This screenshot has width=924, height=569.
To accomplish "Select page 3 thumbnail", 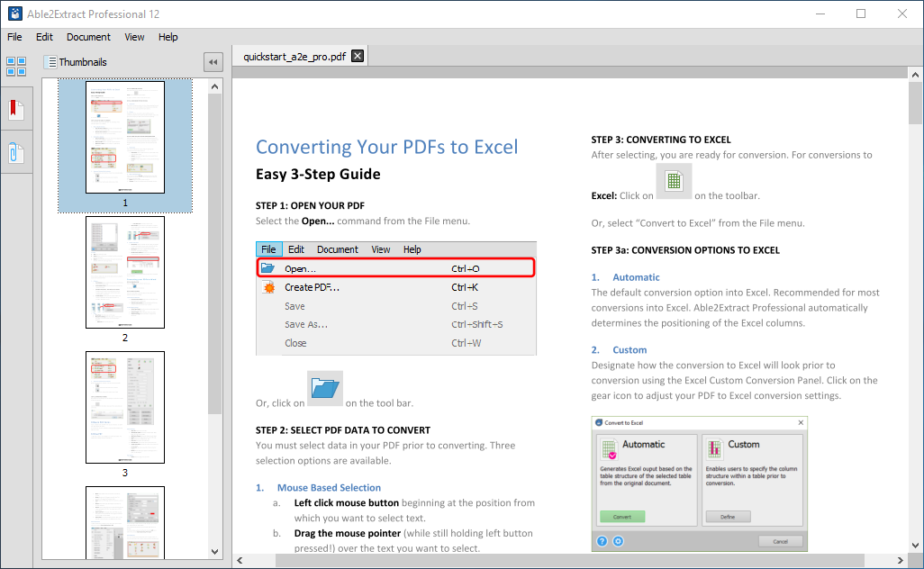I will pyautogui.click(x=125, y=407).
